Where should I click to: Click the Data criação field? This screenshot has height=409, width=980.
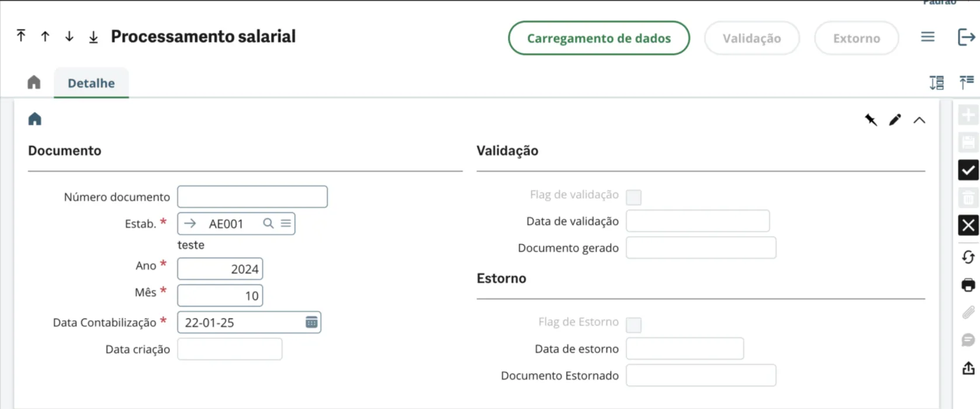(230, 349)
